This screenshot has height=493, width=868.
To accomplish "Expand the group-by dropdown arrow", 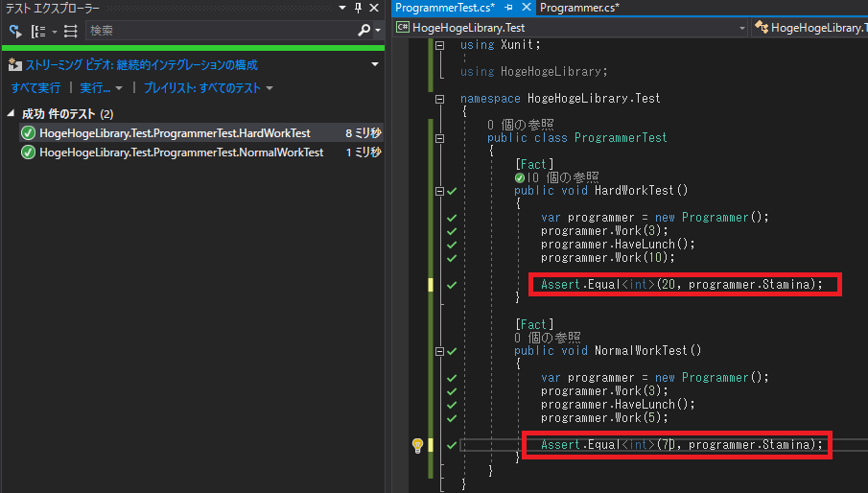I will click(x=55, y=32).
